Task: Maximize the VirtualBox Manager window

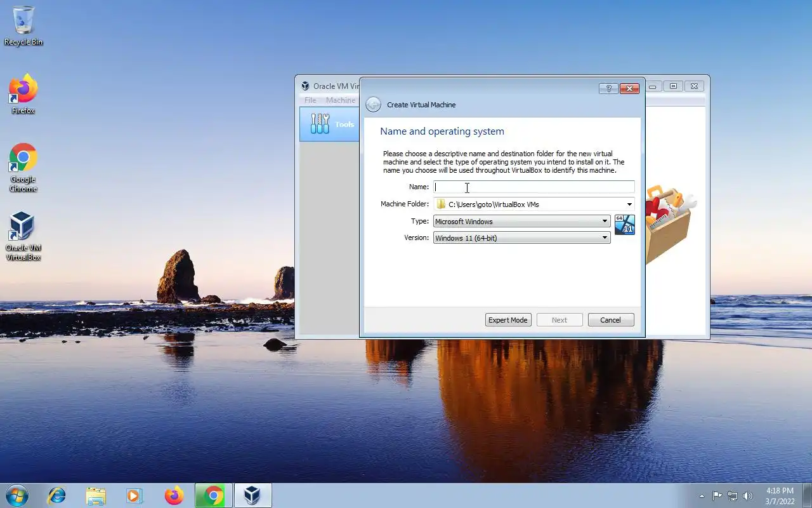Action: [673, 86]
